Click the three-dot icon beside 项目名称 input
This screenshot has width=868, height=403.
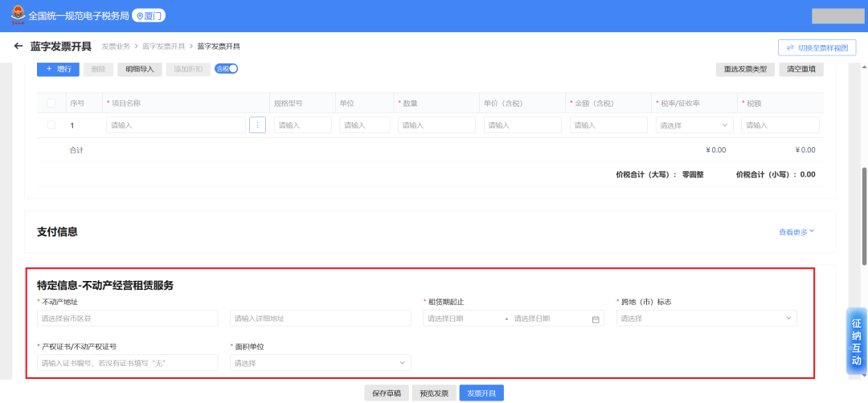(257, 125)
